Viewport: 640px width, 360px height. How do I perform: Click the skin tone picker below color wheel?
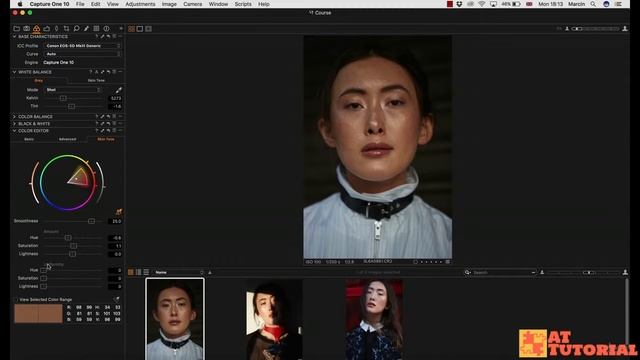(x=119, y=211)
